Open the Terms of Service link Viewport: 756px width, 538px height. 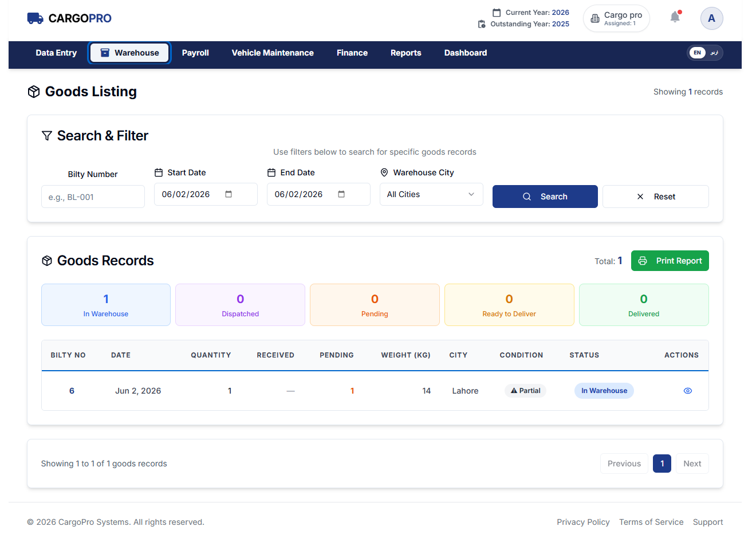(x=651, y=522)
